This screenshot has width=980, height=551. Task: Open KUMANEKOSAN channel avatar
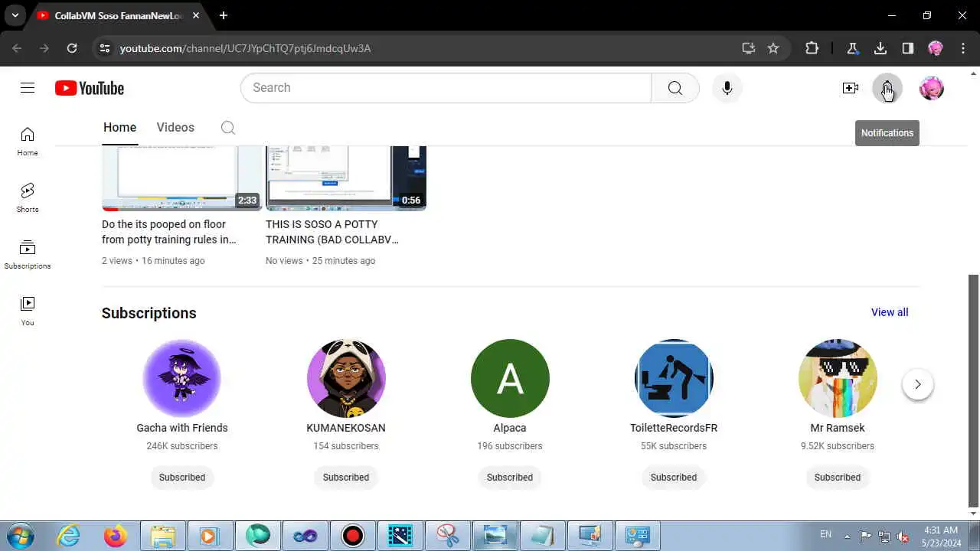(346, 378)
